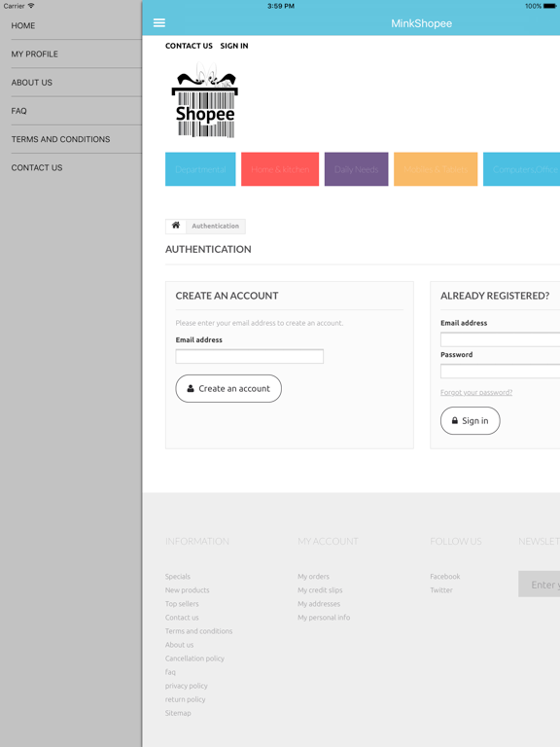
Task: Click the FOLLOW US footer heading
Action: click(456, 542)
